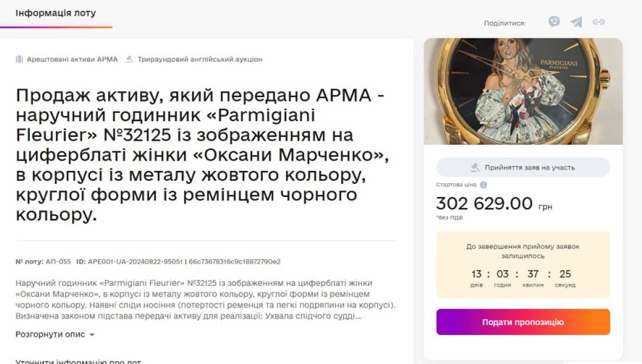Click the Прийняття заяв на участь badge
Screen dimensions: 642x364
[x=523, y=167]
